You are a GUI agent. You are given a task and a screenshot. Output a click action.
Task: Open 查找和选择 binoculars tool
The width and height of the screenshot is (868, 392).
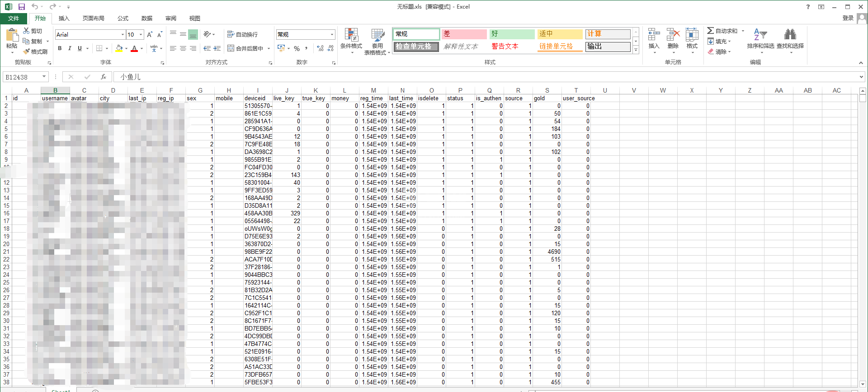pos(790,41)
